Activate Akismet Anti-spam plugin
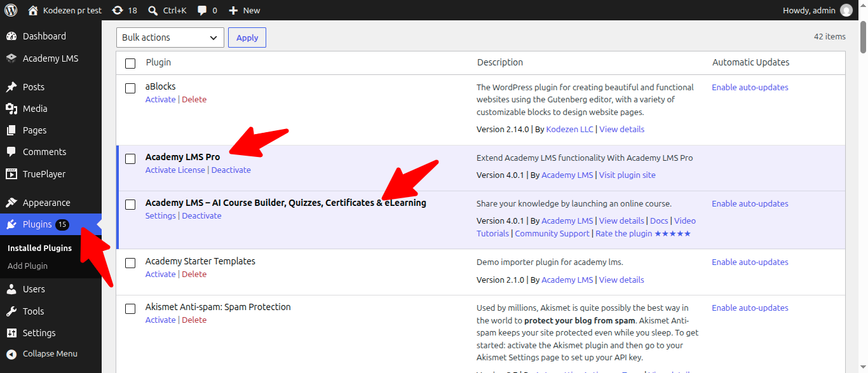This screenshot has height=373, width=868. click(160, 320)
